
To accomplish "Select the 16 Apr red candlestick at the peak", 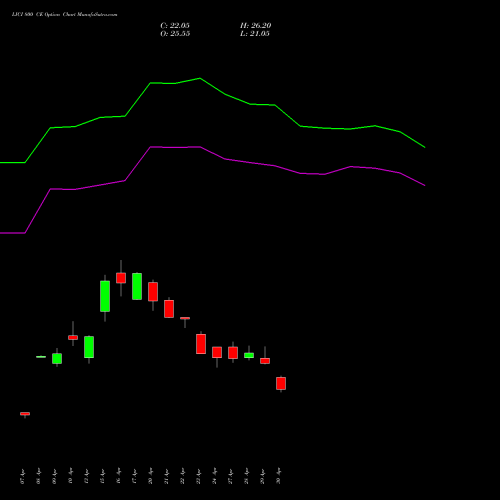I will click(x=121, y=278).
